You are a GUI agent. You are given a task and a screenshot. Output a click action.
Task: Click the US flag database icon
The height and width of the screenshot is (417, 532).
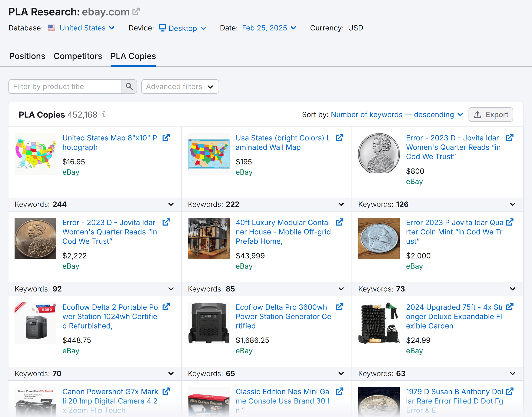51,28
